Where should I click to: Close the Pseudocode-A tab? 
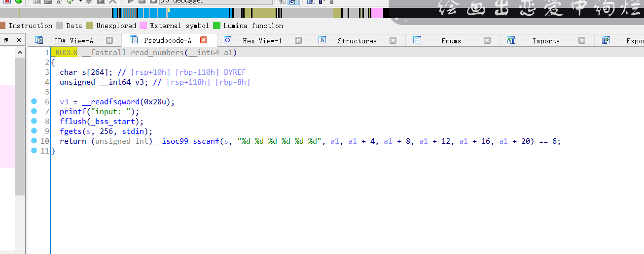(204, 40)
